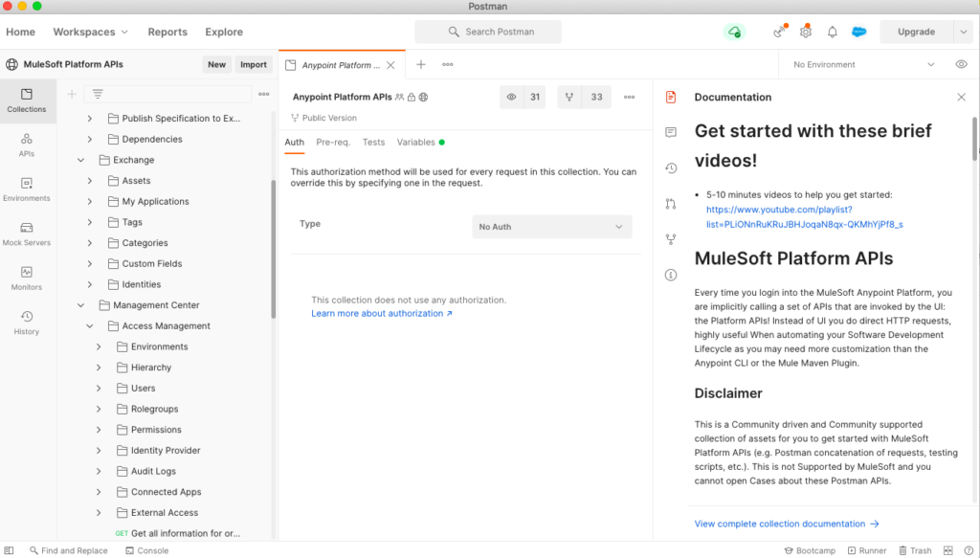Open the Changelog icon in right sidebar

[671, 167]
